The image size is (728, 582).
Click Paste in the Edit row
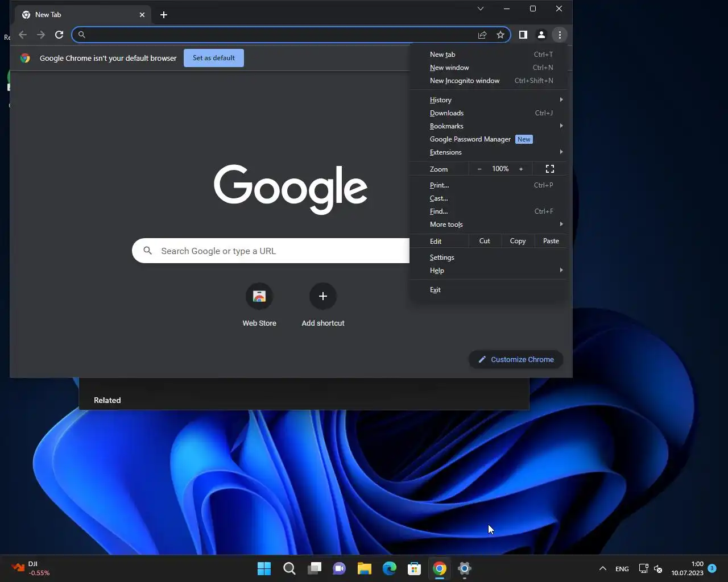coord(551,241)
